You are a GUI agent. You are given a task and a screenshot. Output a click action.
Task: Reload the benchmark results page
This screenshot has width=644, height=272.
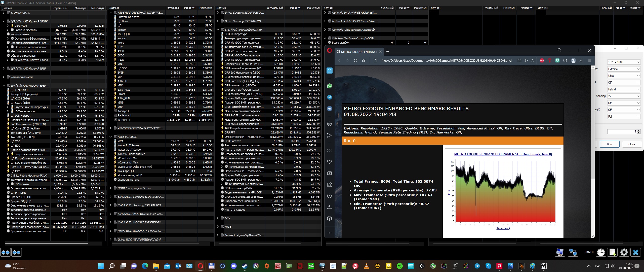click(x=355, y=60)
